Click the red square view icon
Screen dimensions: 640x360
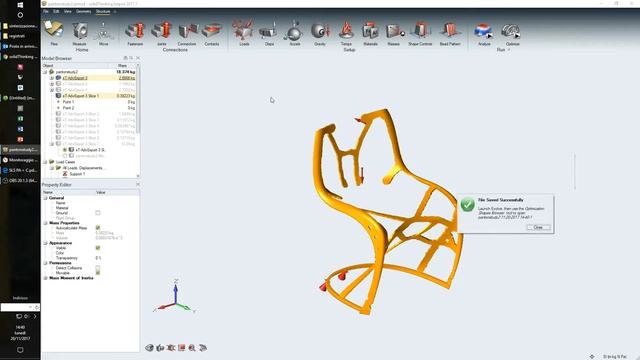pyautogui.click(x=182, y=348)
